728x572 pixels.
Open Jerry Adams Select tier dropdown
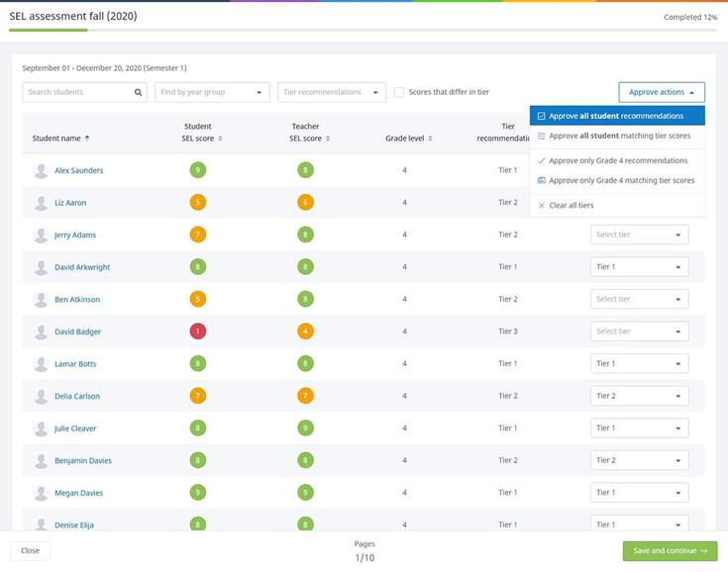[x=639, y=235]
